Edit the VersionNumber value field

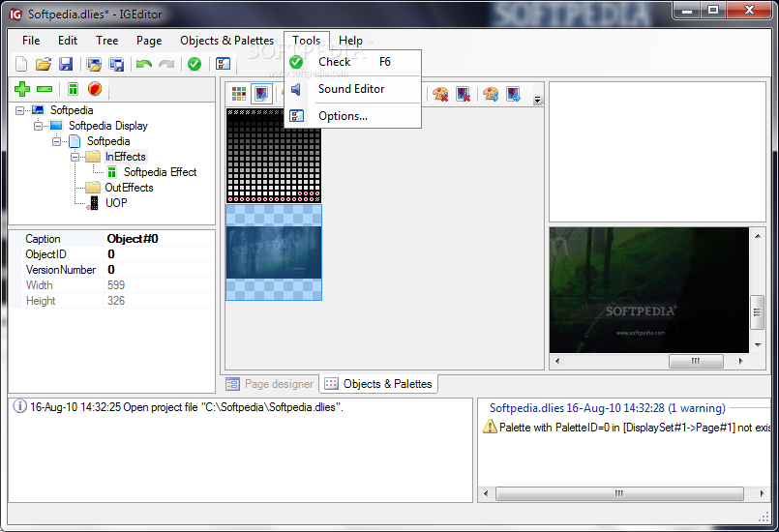point(160,270)
